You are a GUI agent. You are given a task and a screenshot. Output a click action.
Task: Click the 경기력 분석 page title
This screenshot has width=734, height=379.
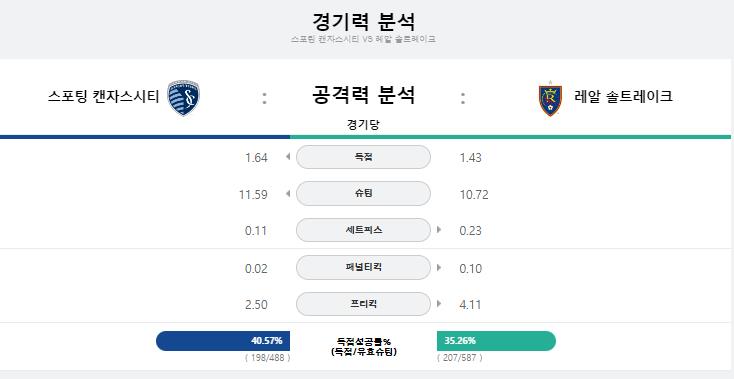[x=363, y=22]
